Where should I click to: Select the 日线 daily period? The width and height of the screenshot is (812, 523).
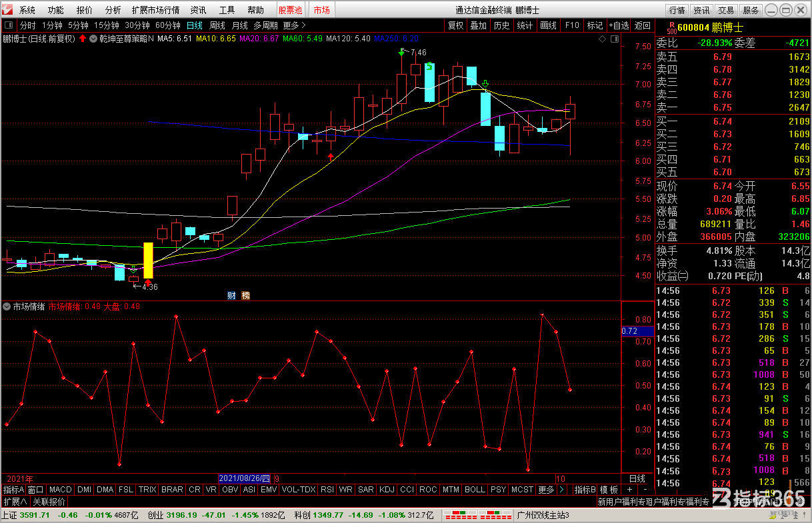tap(194, 25)
